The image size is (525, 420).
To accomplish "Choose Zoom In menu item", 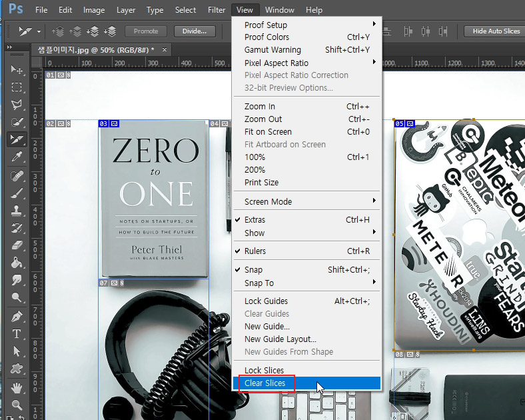I will [306, 107].
